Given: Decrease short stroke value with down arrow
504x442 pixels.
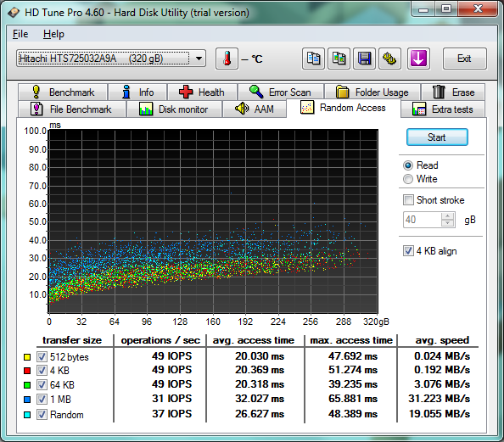Looking at the screenshot, I should click(447, 223).
